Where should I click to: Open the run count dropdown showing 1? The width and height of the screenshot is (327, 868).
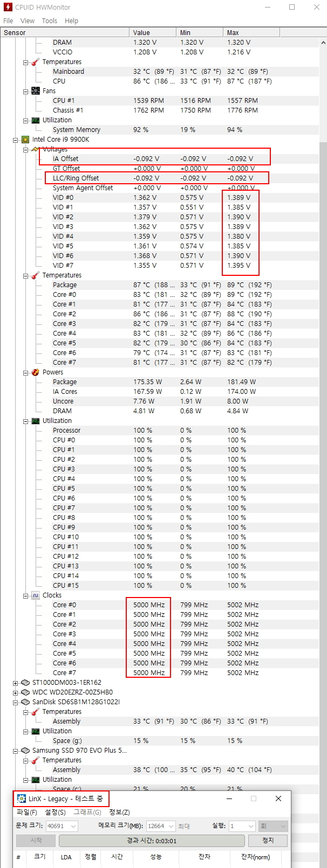click(250, 826)
